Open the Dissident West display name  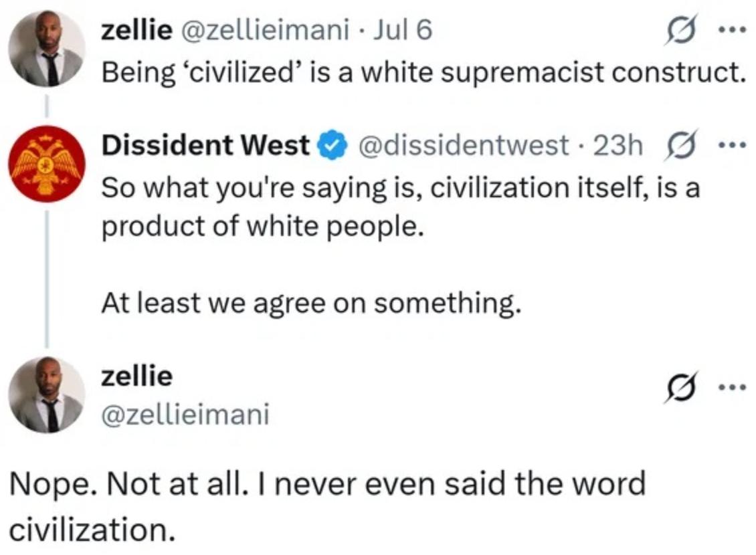[x=205, y=144]
